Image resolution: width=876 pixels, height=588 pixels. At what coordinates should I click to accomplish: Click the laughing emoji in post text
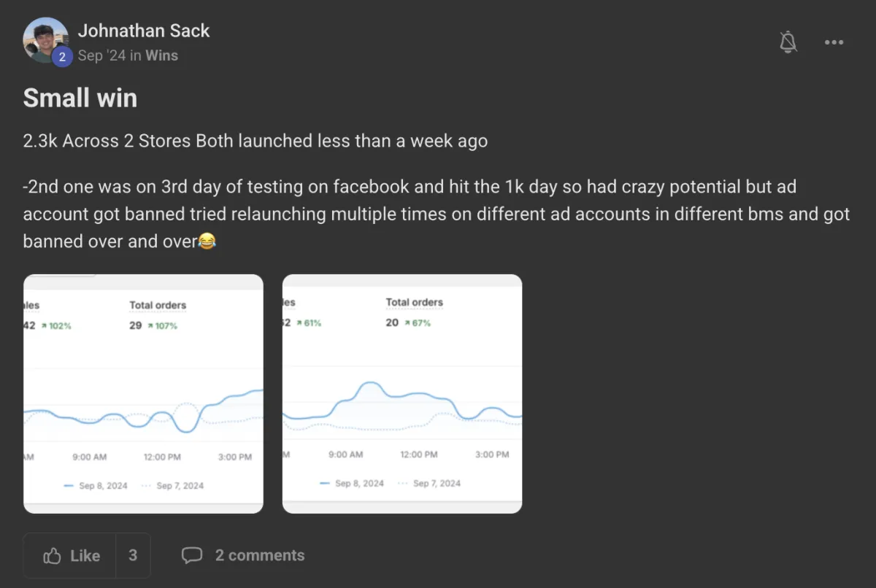(207, 241)
